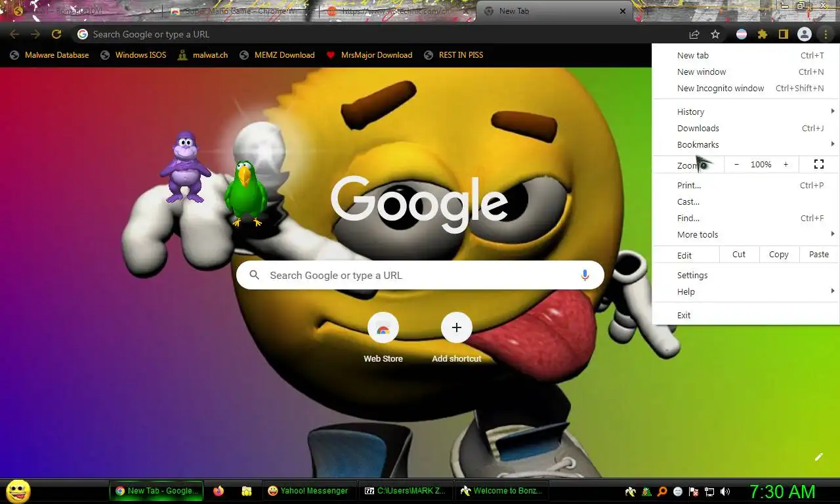
Task: Choose Exit at the menu bottom
Action: (x=746, y=316)
